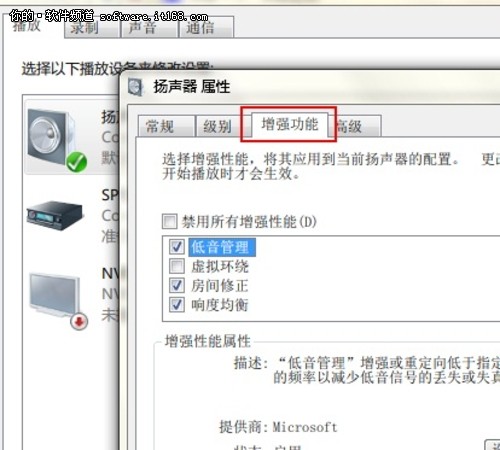Switch to the 声音 tab
This screenshot has width=500, height=450.
pyautogui.click(x=149, y=28)
